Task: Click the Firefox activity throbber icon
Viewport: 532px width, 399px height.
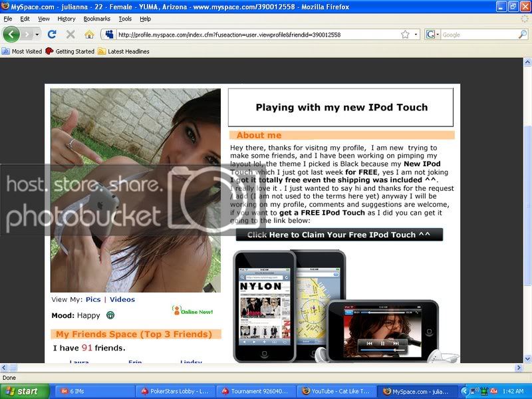Action: [525, 19]
